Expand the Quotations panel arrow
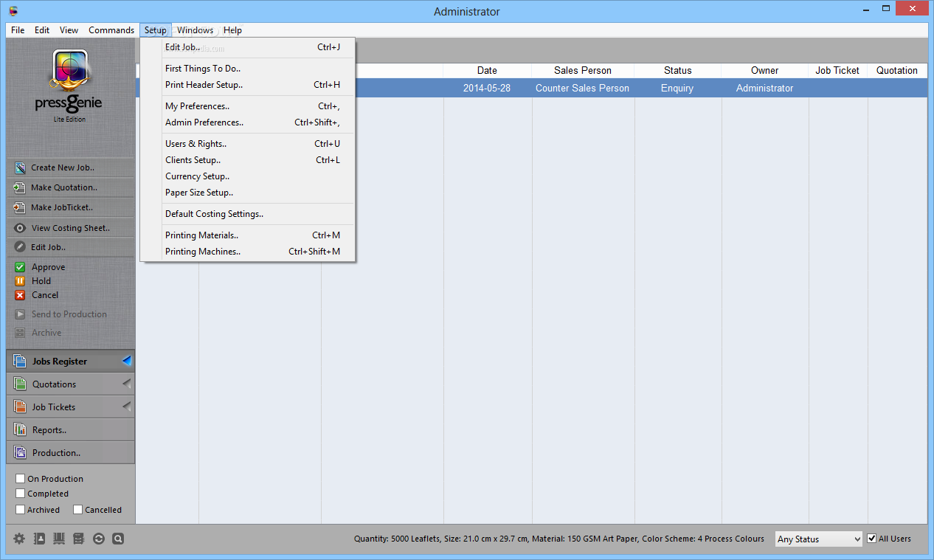Viewport: 934px width, 560px height. [126, 384]
